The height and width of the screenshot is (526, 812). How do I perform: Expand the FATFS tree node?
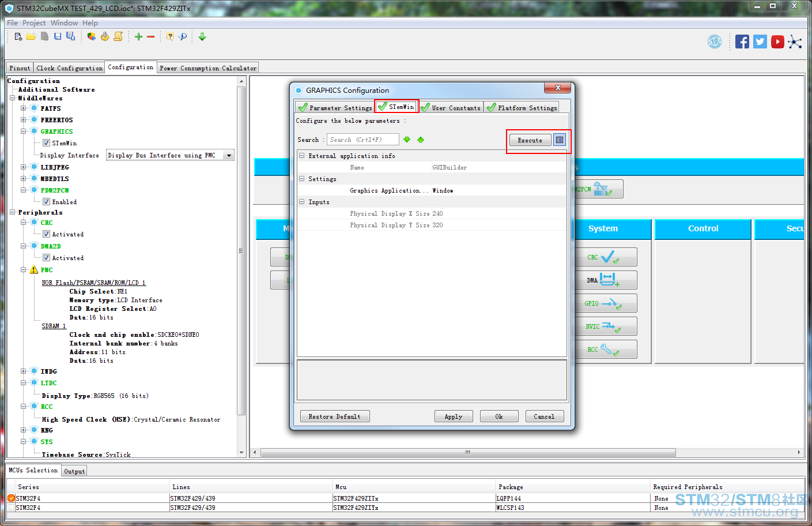pos(24,108)
